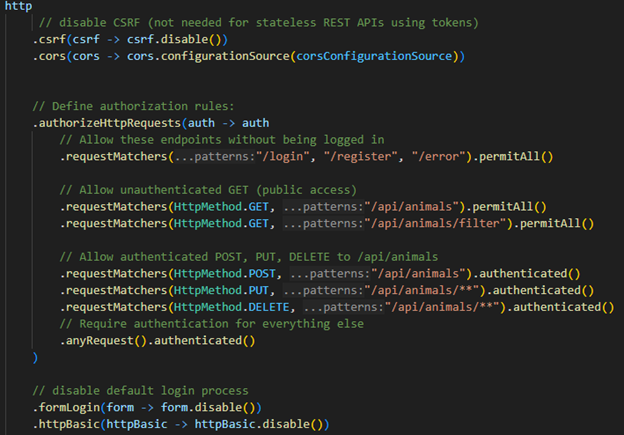Screen dimensions: 624x435
Task: Click '.formLogin(form -> form.disable())' line
Action: pyautogui.click(x=147, y=407)
